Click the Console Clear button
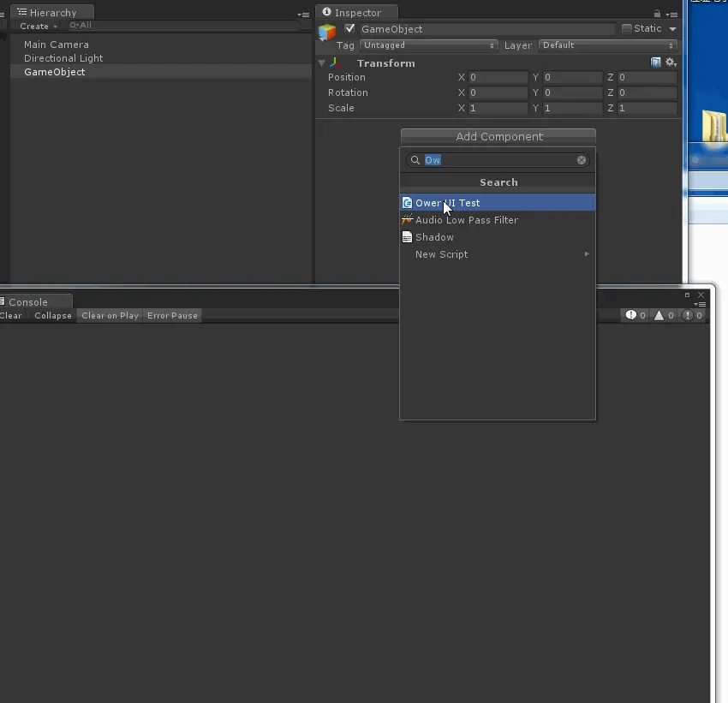This screenshot has width=728, height=703. tap(10, 316)
